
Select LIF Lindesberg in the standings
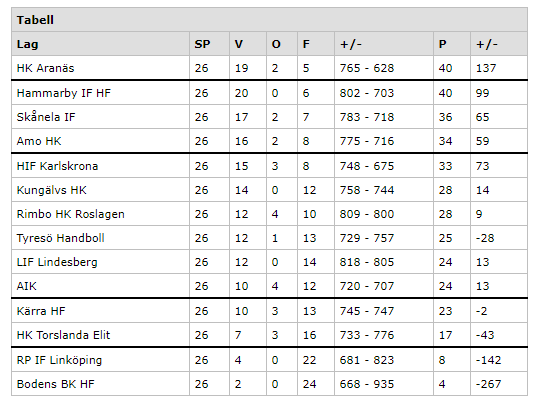click(57, 262)
